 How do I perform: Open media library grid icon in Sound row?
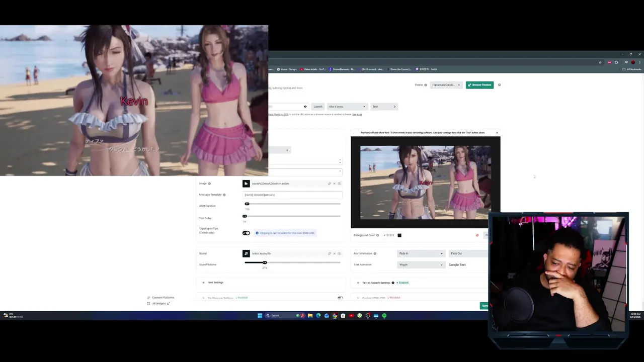(x=339, y=253)
